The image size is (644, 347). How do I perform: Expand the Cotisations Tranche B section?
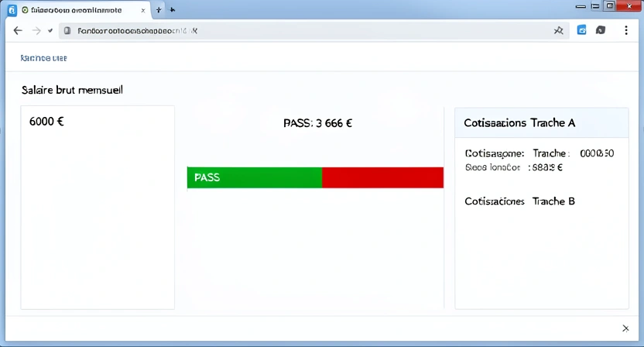coord(519,201)
